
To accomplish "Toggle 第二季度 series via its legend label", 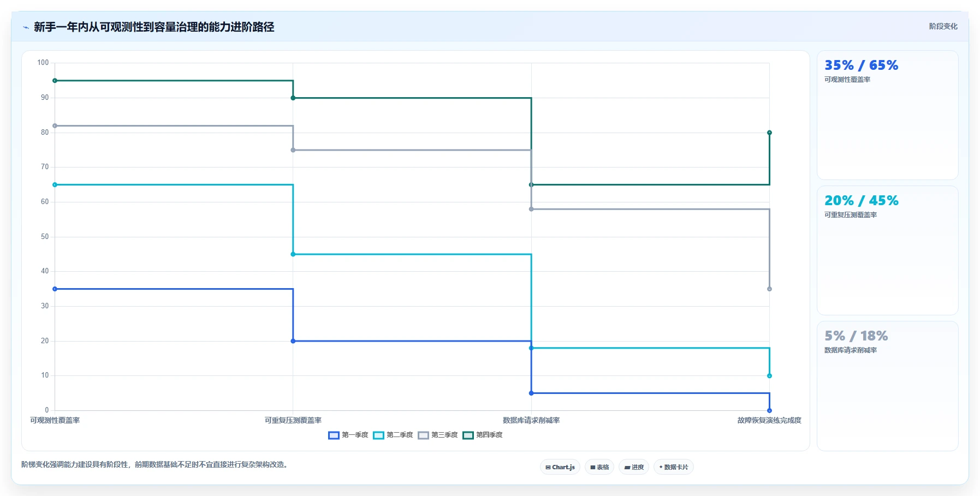I will tap(400, 435).
